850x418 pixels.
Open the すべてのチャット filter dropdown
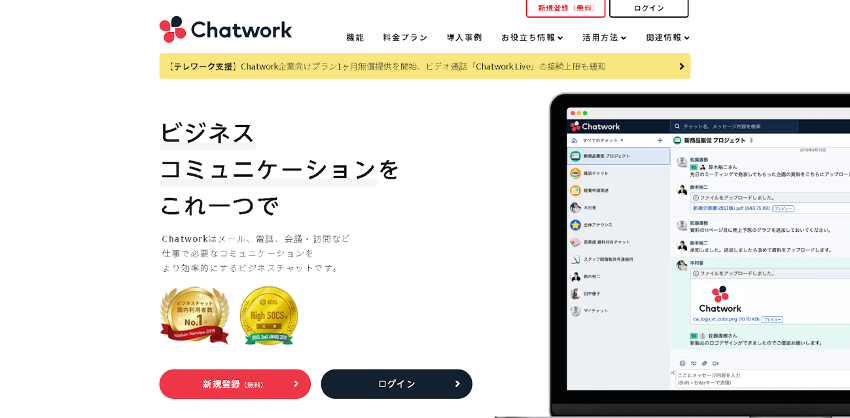pos(603,140)
